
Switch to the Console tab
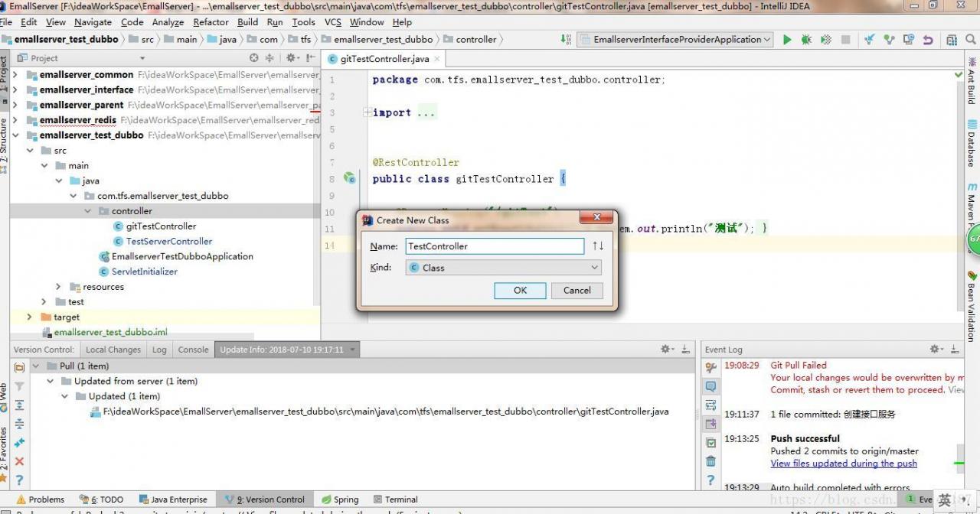coord(193,350)
